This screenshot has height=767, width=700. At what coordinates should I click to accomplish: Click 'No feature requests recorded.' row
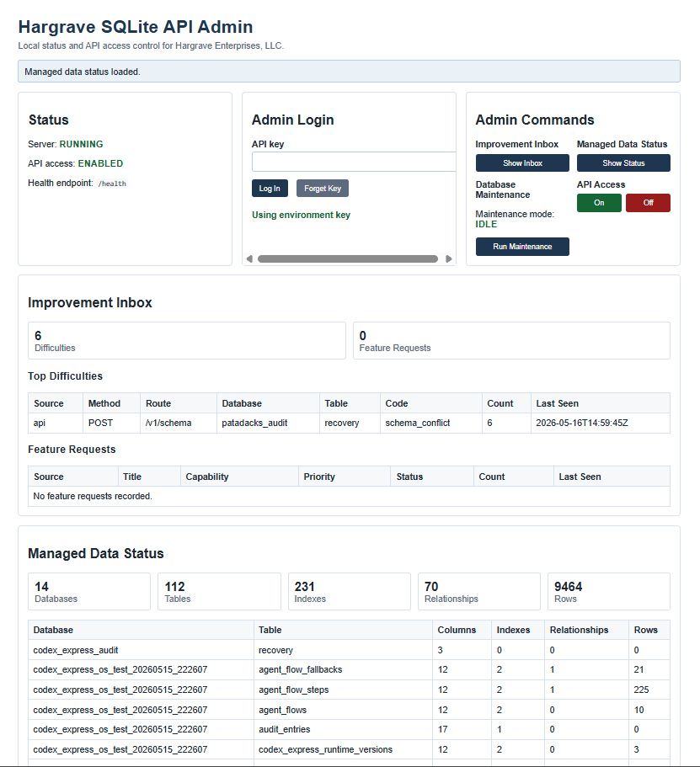[x=349, y=496]
